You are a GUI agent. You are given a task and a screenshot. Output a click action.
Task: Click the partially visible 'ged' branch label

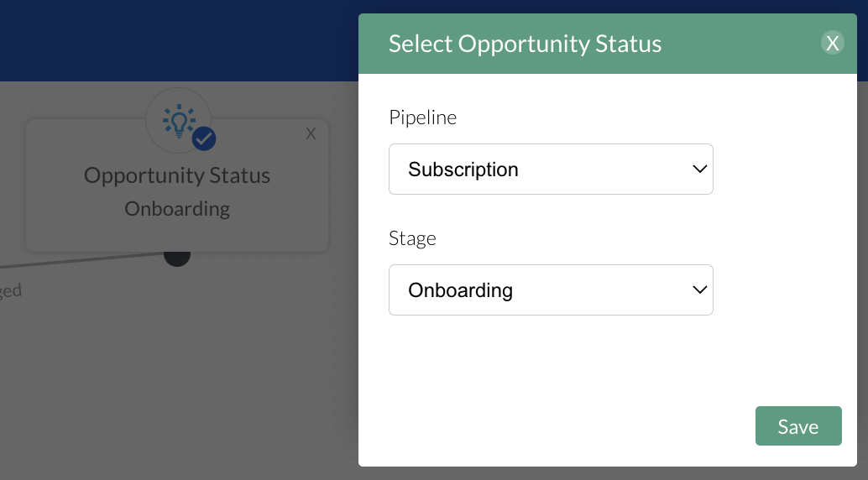[10, 291]
